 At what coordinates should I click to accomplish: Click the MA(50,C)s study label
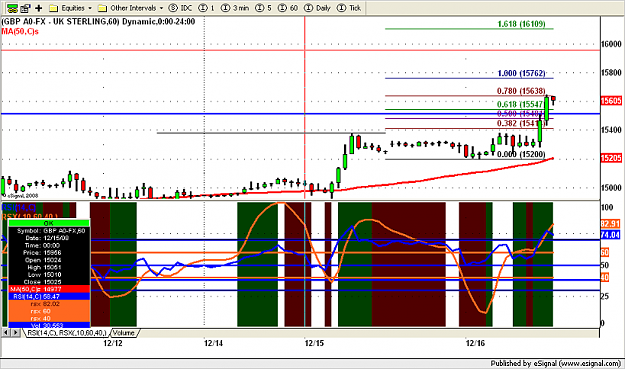[x=20, y=31]
